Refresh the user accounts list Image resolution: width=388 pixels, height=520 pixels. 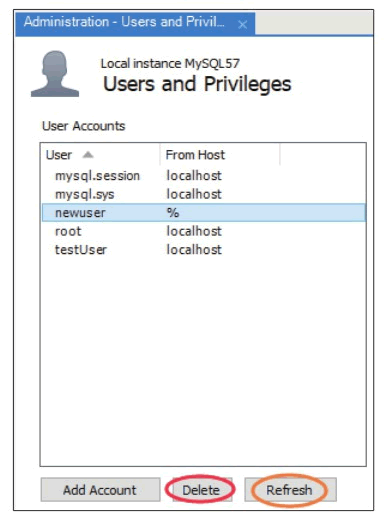(290, 490)
